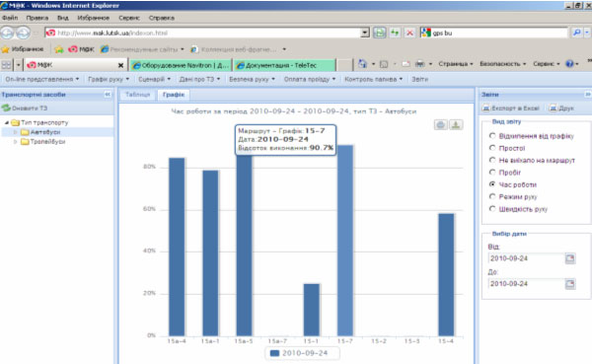
Task: Select the Пробіг report radio button
Action: pos(492,173)
